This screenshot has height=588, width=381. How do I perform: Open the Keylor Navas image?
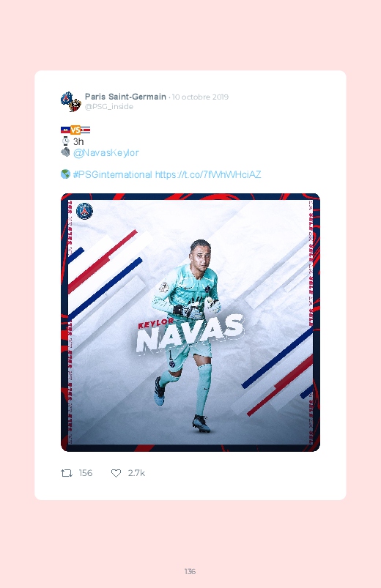190,322
